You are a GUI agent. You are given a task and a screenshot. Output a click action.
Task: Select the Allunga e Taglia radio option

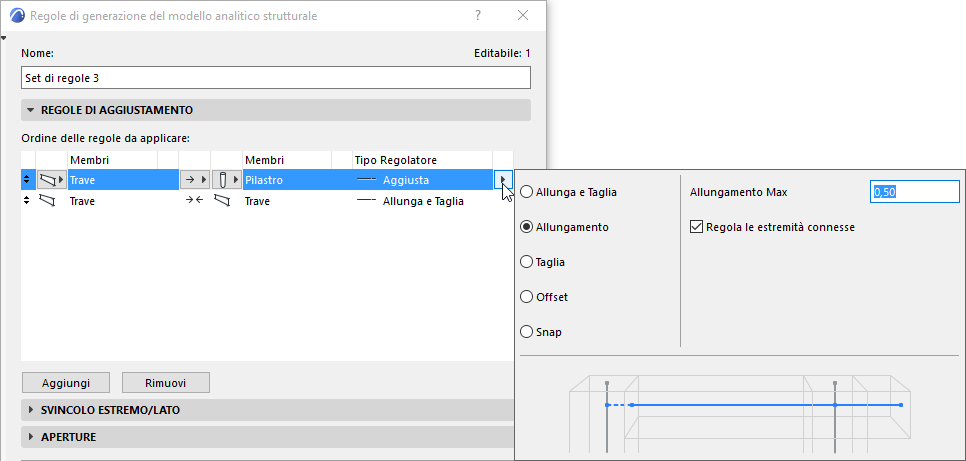(526, 192)
